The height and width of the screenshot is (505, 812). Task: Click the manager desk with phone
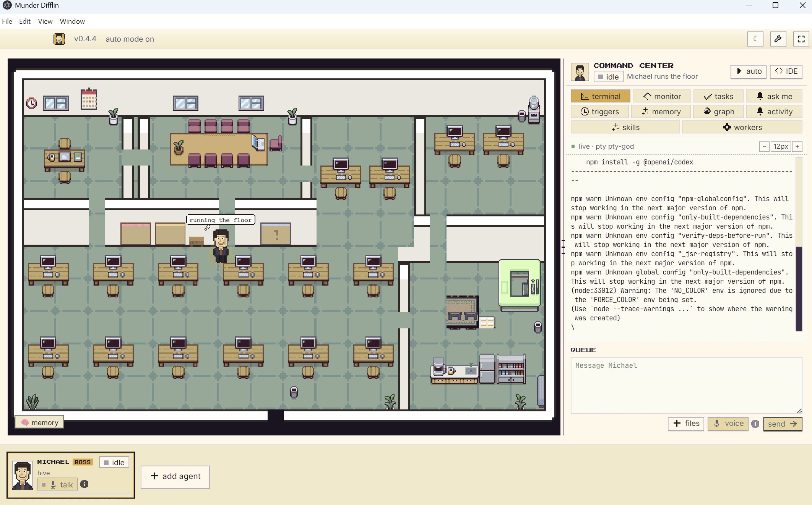[x=64, y=159]
